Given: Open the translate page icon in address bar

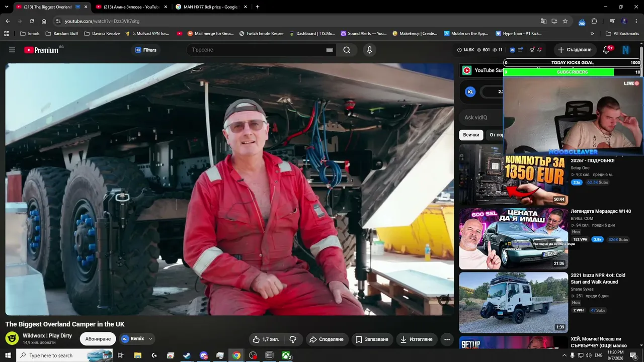Looking at the screenshot, I should click(543, 21).
